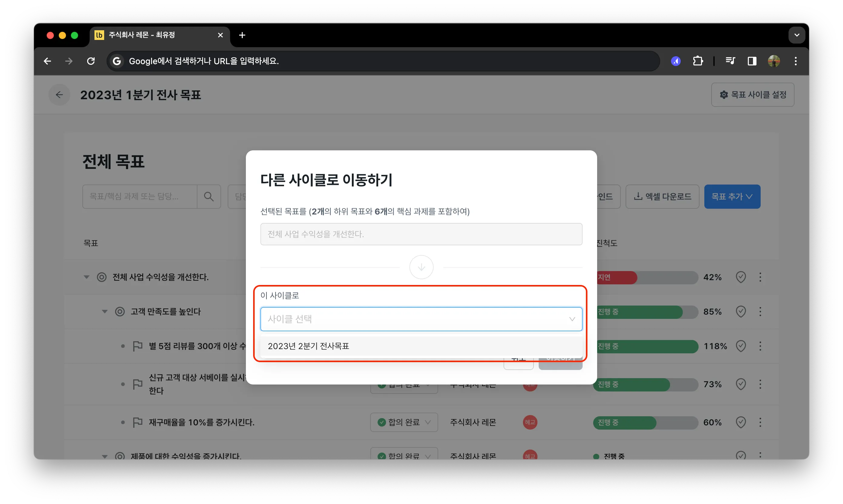Open the 사이클 선택 dropdown
Screen dimensions: 843x504
[421, 319]
